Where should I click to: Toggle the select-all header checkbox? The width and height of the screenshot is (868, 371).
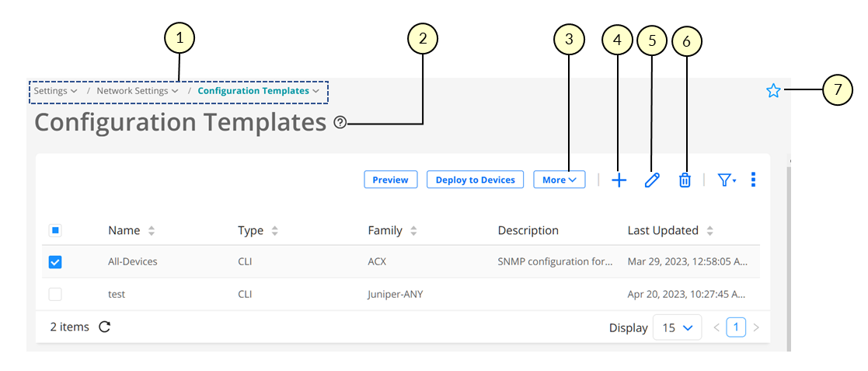pyautogui.click(x=55, y=230)
